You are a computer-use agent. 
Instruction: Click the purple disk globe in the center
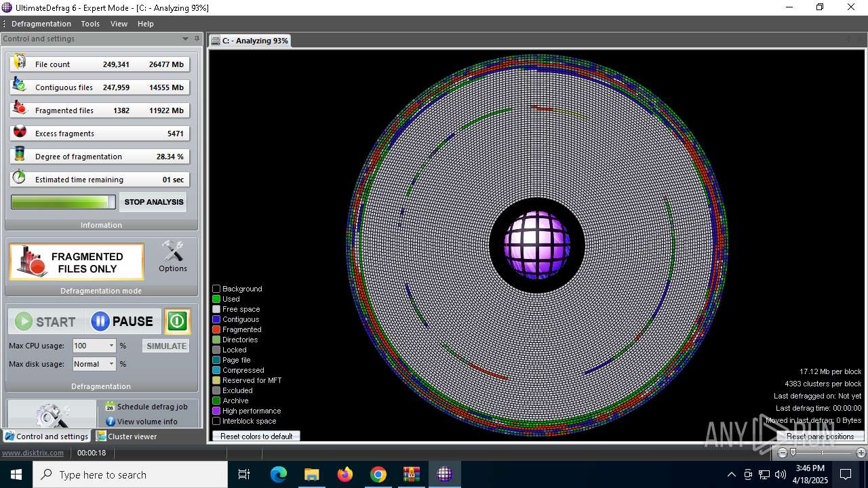pos(537,245)
